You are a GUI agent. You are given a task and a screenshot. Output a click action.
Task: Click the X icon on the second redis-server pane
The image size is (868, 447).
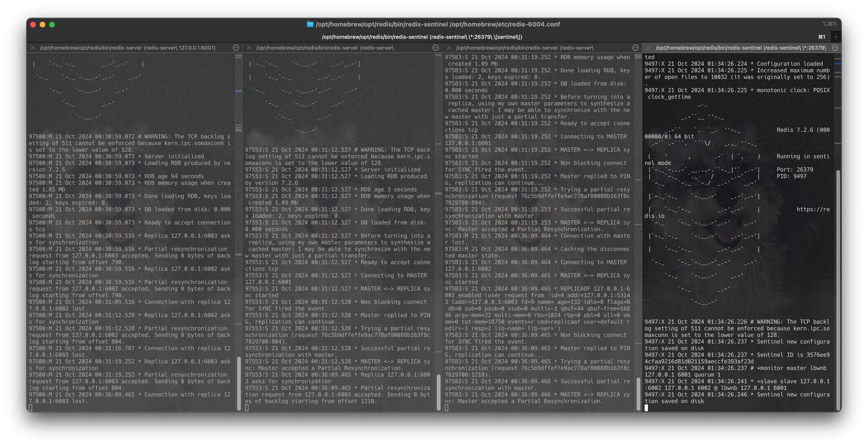tap(249, 47)
